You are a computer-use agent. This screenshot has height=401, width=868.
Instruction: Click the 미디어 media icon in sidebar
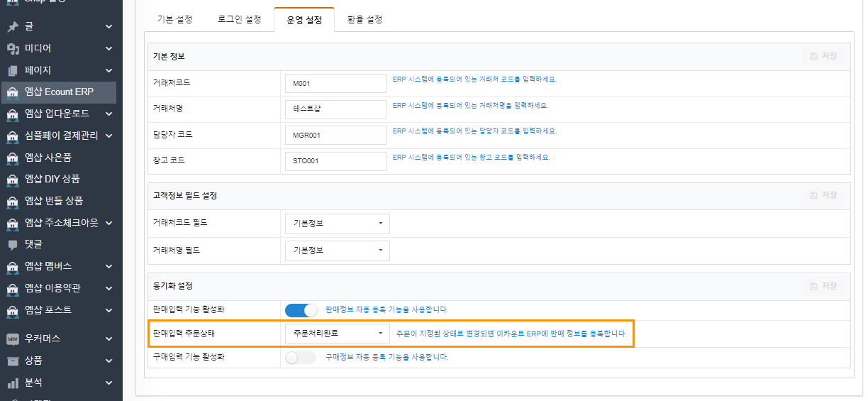12,48
